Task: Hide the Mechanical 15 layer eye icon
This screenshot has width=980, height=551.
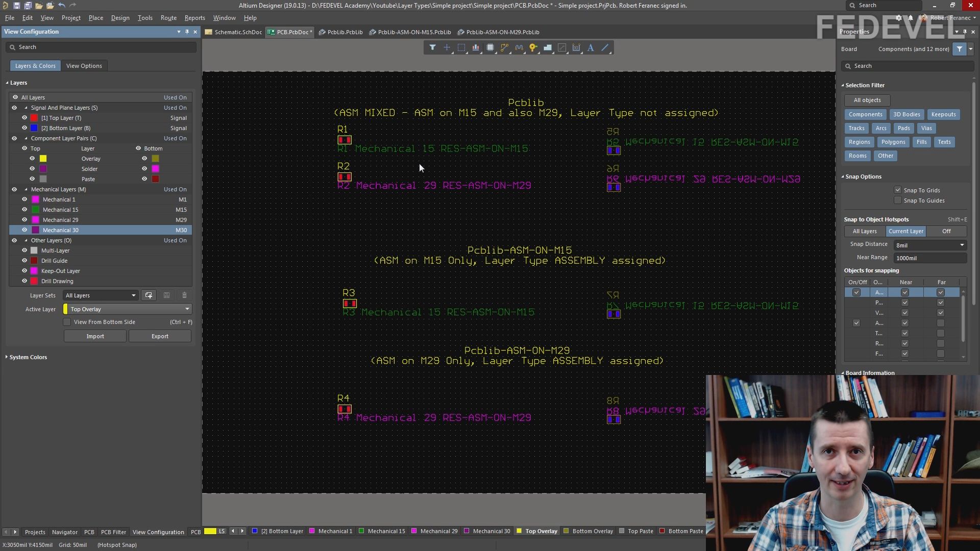Action: coord(24,210)
